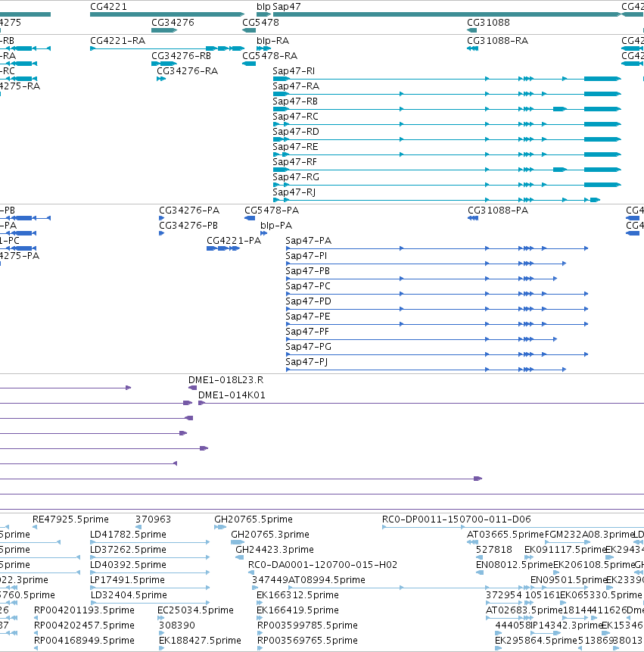Select EST EC25034.5prime label
The image size is (644, 652).
pyautogui.click(x=195, y=610)
